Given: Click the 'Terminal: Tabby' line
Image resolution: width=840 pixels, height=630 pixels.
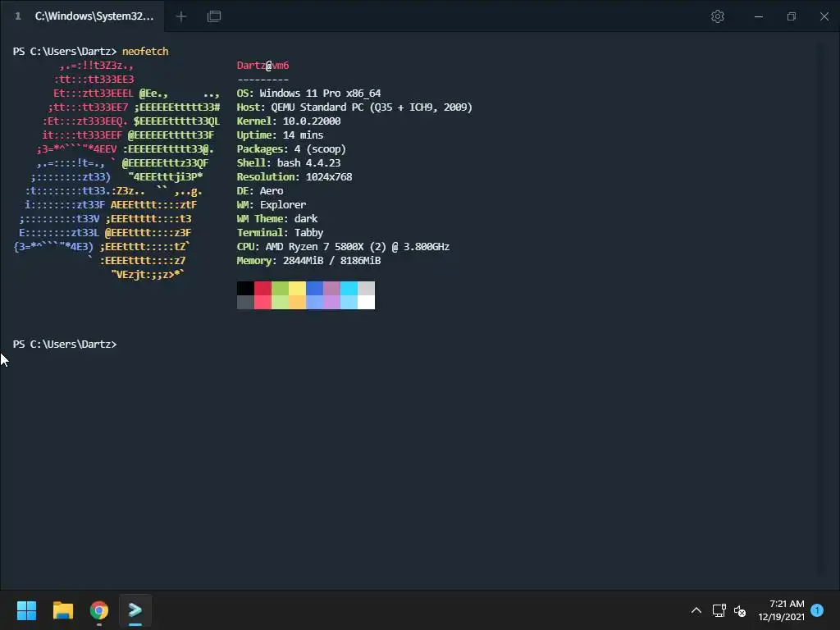Looking at the screenshot, I should pyautogui.click(x=281, y=232).
